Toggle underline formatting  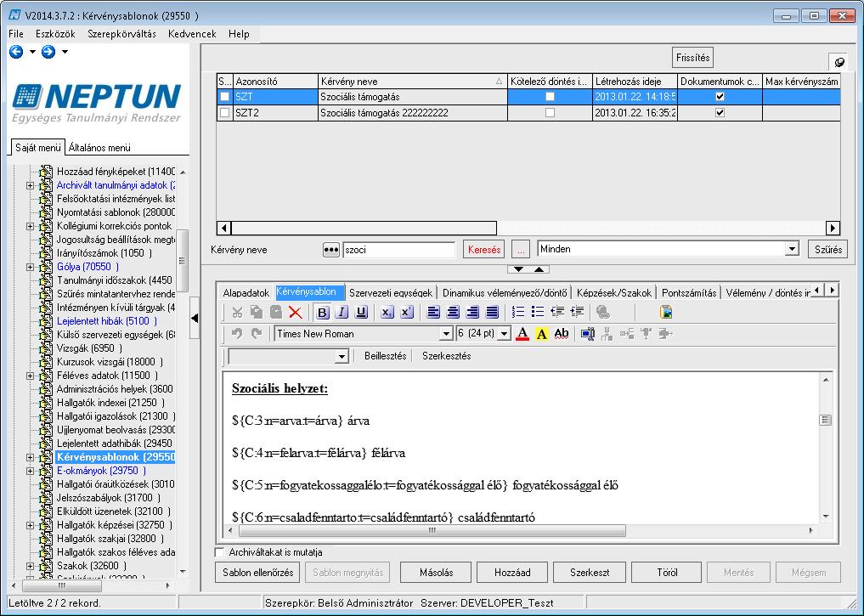coord(361,313)
